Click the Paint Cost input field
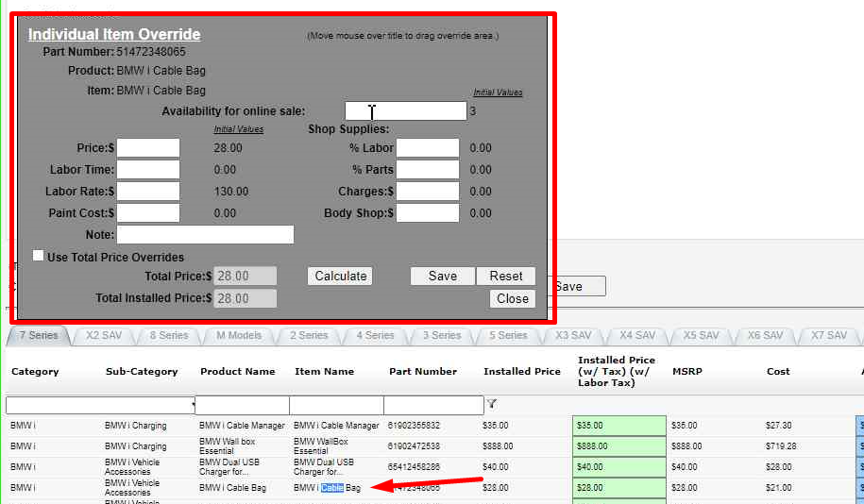The height and width of the screenshot is (504, 864). click(148, 213)
